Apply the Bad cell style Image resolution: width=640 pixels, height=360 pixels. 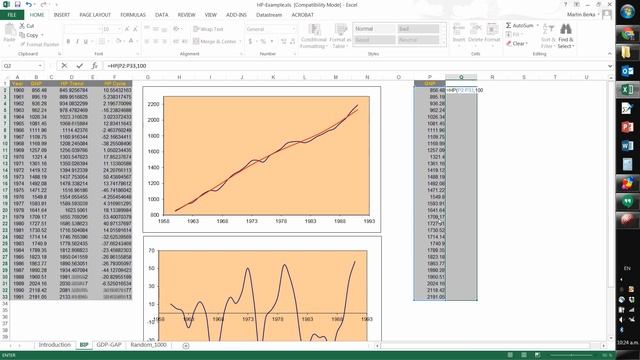[x=418, y=29]
